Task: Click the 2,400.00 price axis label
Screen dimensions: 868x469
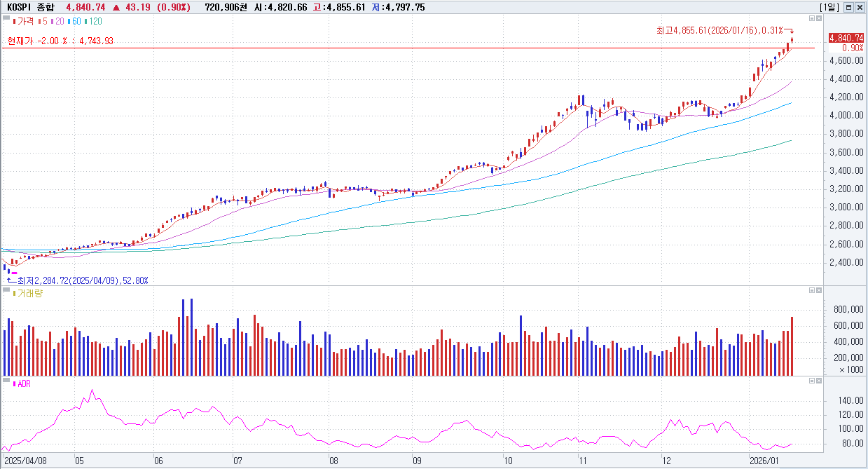Action: click(x=845, y=263)
